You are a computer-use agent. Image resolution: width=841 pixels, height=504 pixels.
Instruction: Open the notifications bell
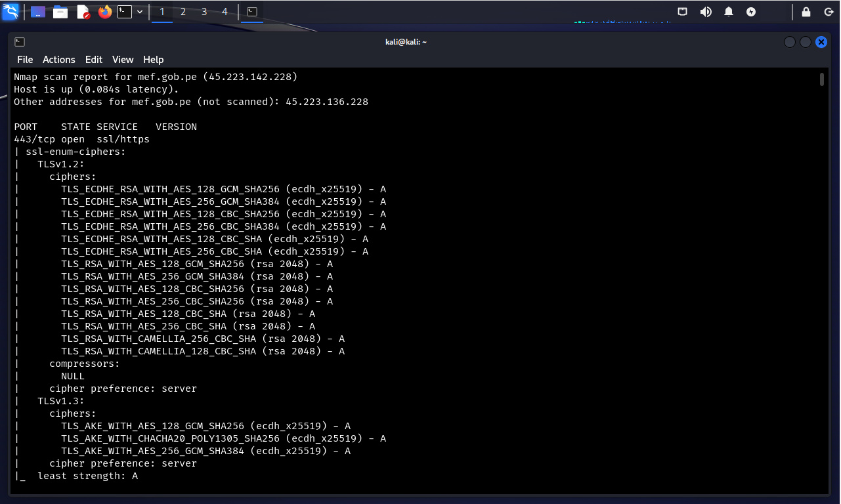pos(729,12)
